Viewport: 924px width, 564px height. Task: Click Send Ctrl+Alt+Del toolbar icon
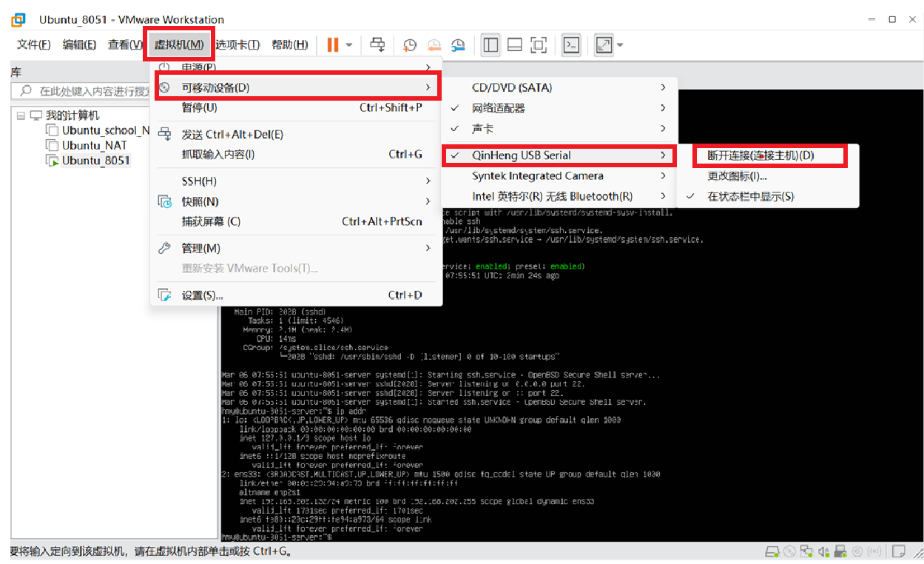377,44
